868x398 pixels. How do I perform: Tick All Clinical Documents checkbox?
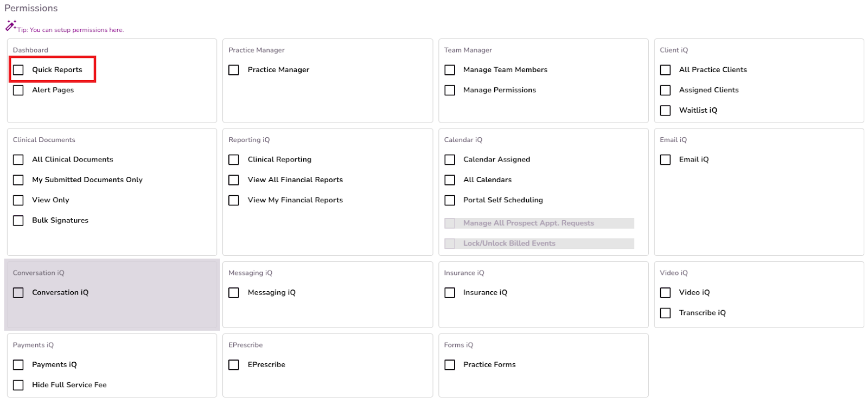click(18, 159)
